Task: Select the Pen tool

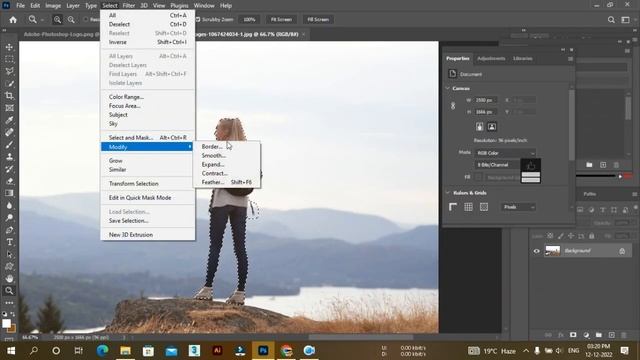Action: [x=9, y=230]
